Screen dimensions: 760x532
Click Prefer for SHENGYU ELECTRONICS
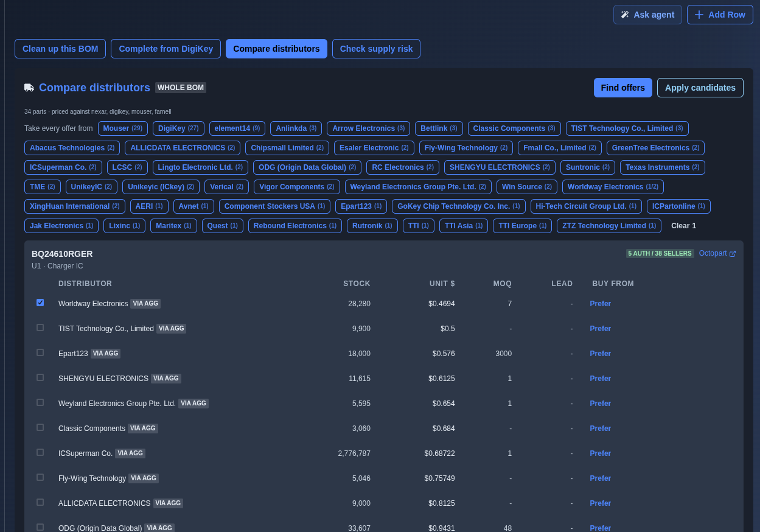click(x=600, y=379)
